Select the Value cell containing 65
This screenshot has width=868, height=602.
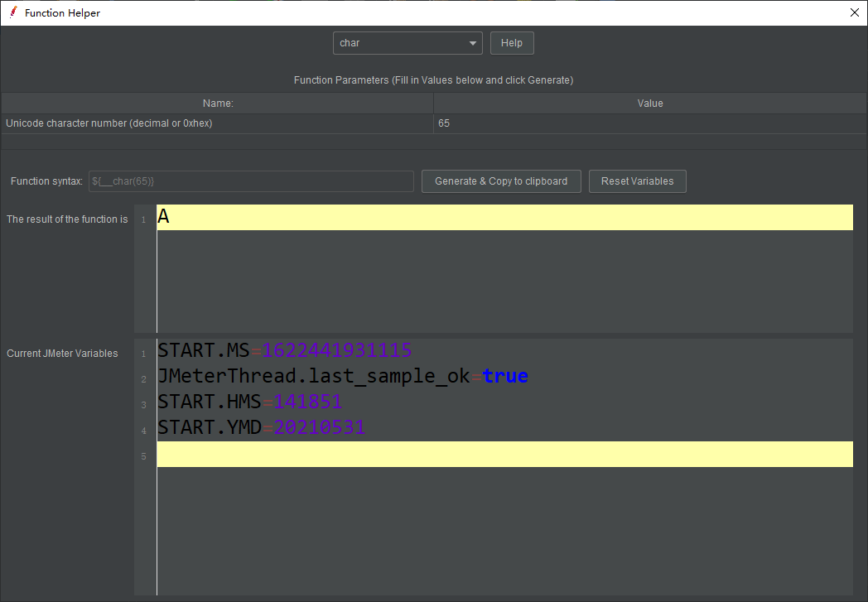(x=650, y=123)
